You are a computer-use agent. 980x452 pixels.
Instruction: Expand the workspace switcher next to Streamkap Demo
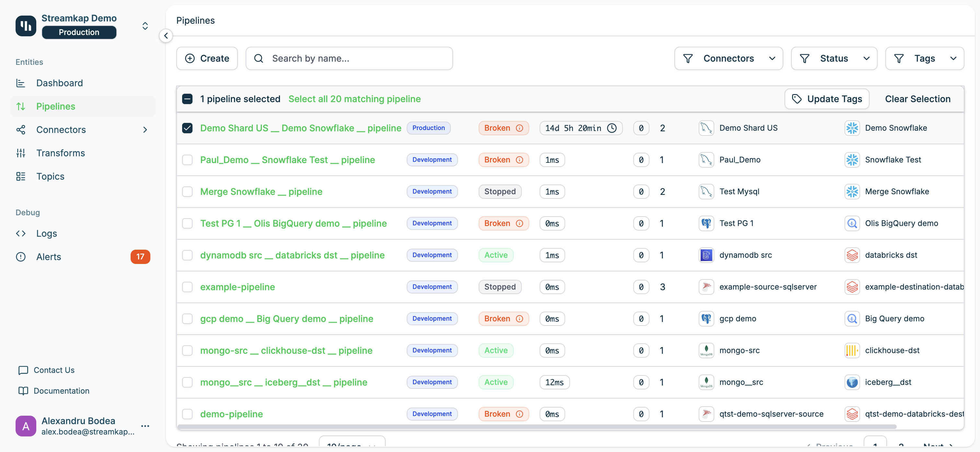click(x=145, y=26)
